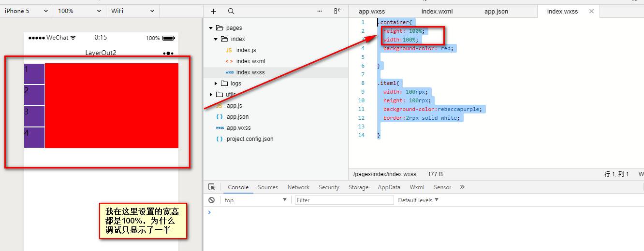Viewport: 644px width, 251px height.
Task: Open the file tree more-options ellipsis
Action: (x=320, y=11)
